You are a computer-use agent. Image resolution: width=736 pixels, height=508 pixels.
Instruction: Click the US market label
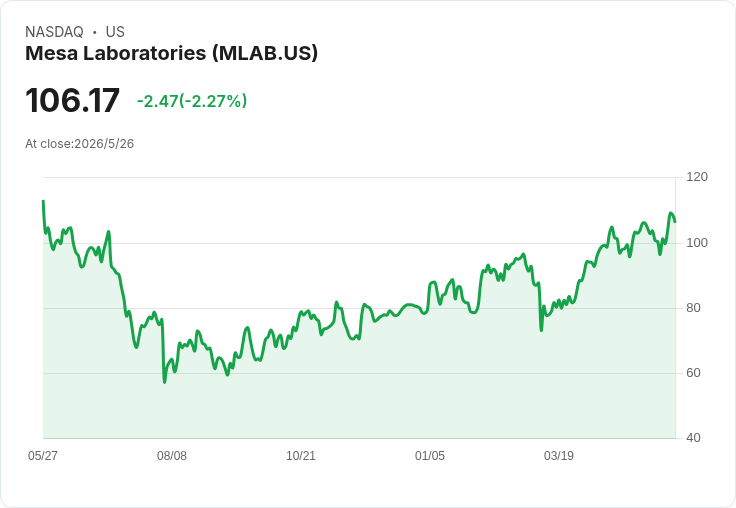tap(115, 31)
